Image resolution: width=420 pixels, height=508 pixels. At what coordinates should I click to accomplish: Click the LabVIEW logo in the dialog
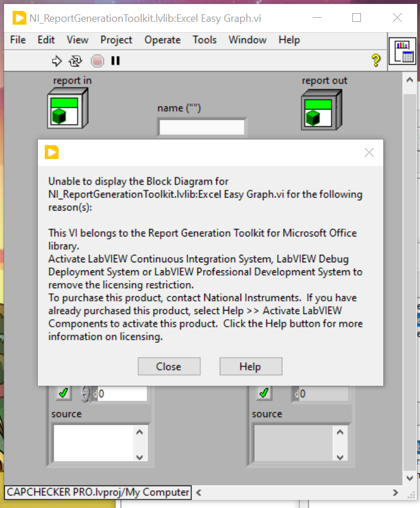coord(52,152)
